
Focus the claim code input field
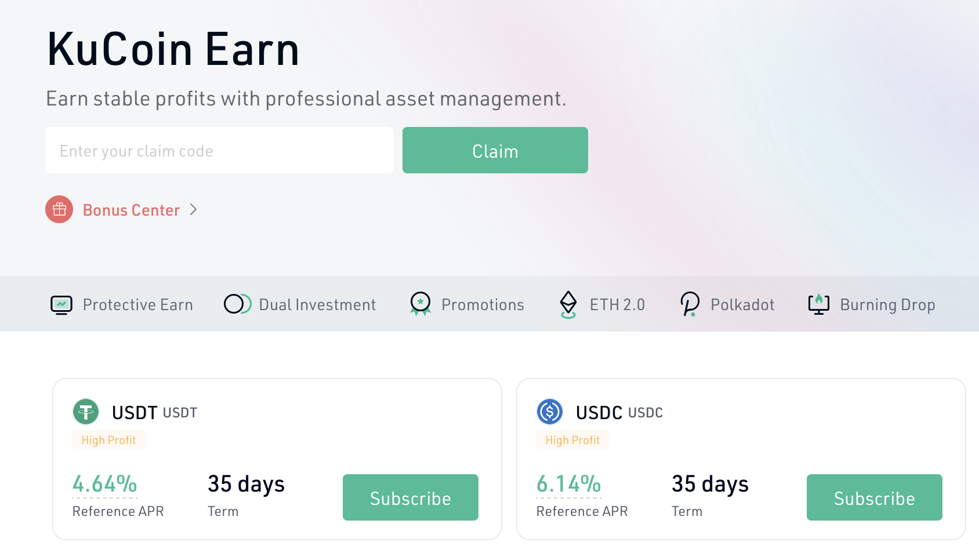coord(219,150)
